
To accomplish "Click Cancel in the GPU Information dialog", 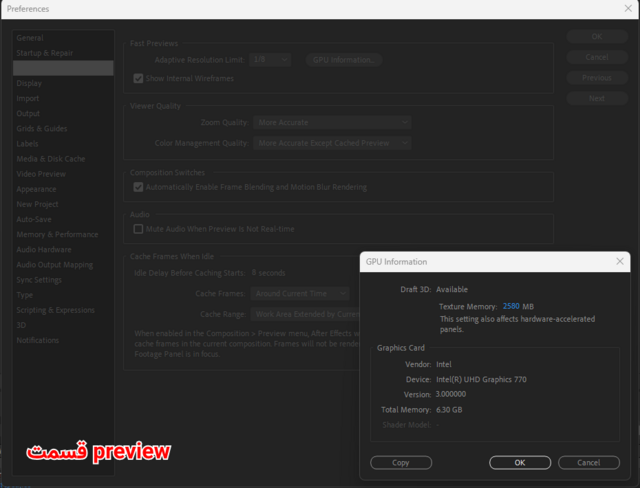I will (588, 463).
